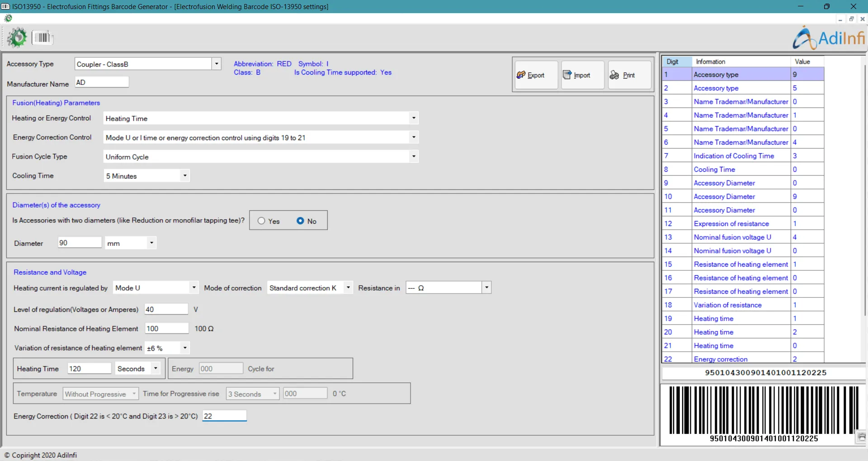This screenshot has width=868, height=461.
Task: Expand Energy Correction Control dropdown
Action: point(413,137)
